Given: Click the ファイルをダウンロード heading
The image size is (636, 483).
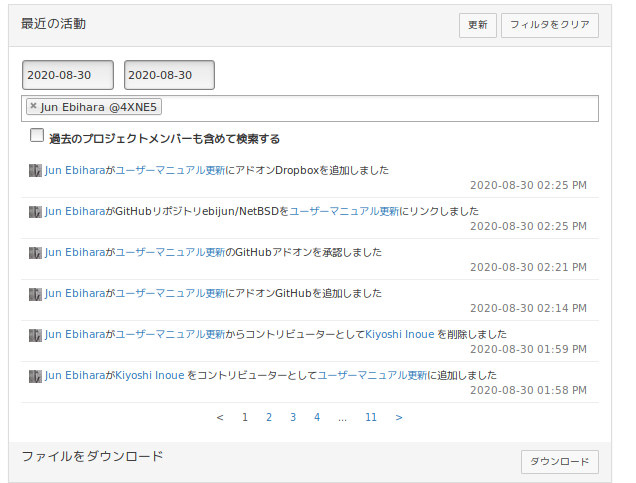Looking at the screenshot, I should pyautogui.click(x=92, y=456).
